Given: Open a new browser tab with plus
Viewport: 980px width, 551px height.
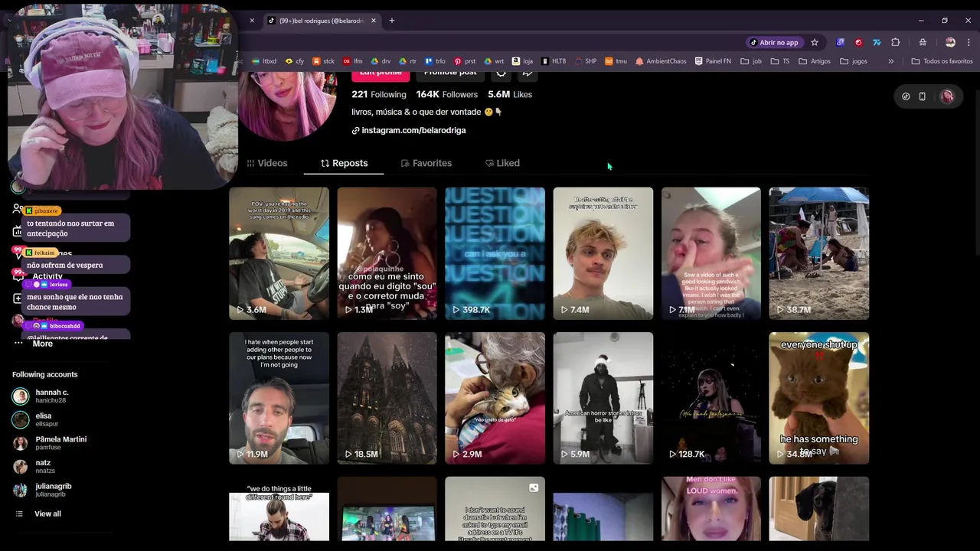Looking at the screenshot, I should click(392, 21).
